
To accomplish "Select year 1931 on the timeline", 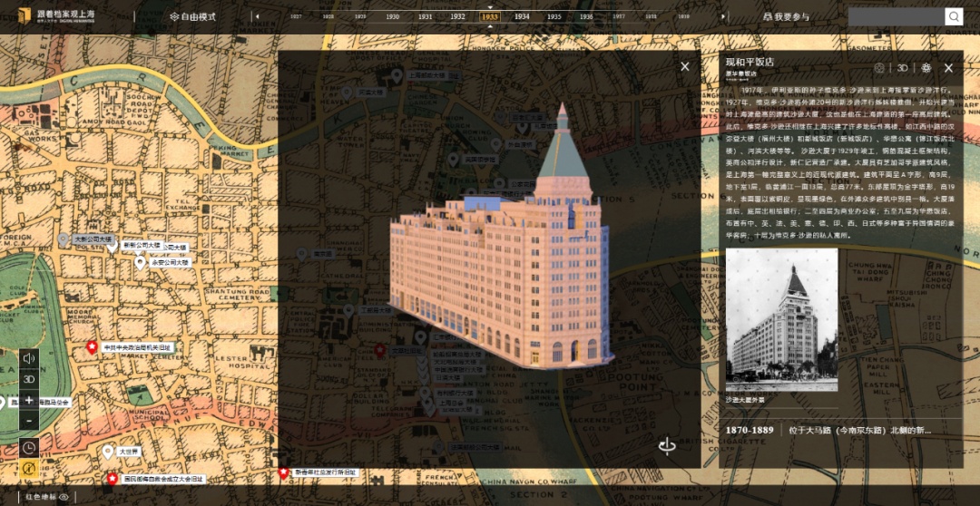I will pyautogui.click(x=425, y=17).
